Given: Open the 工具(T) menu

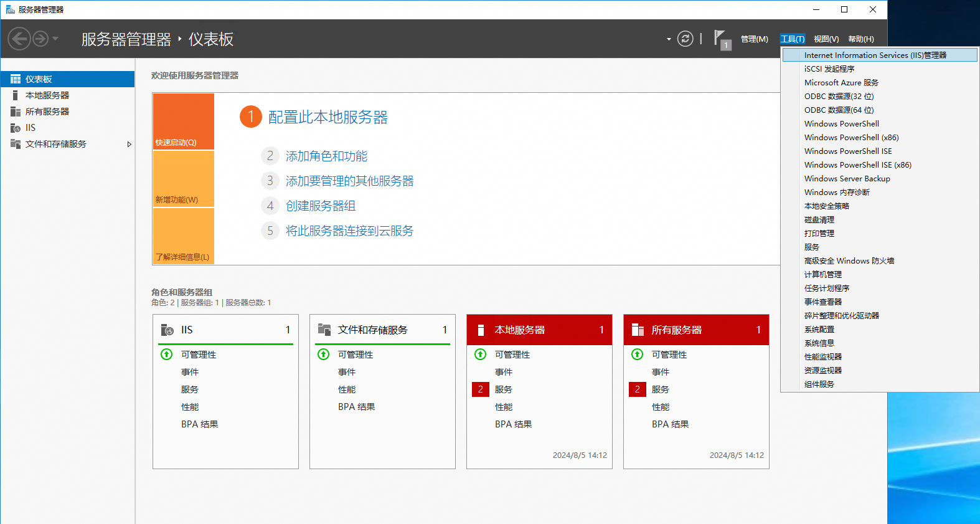Looking at the screenshot, I should click(793, 39).
